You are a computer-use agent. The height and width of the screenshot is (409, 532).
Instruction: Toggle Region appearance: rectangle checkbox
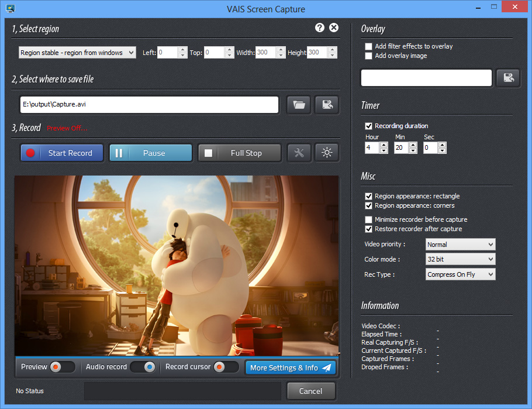[368, 197]
